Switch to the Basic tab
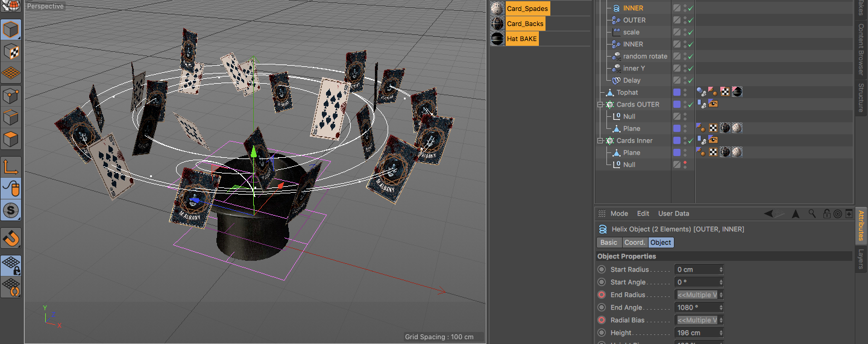Screen dimensions: 868x344 609,242
